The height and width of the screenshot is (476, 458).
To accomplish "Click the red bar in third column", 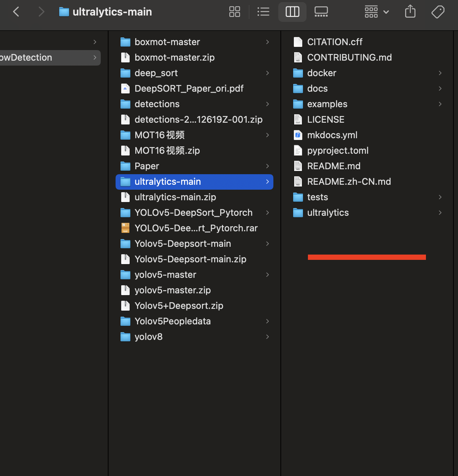I will tap(367, 257).
